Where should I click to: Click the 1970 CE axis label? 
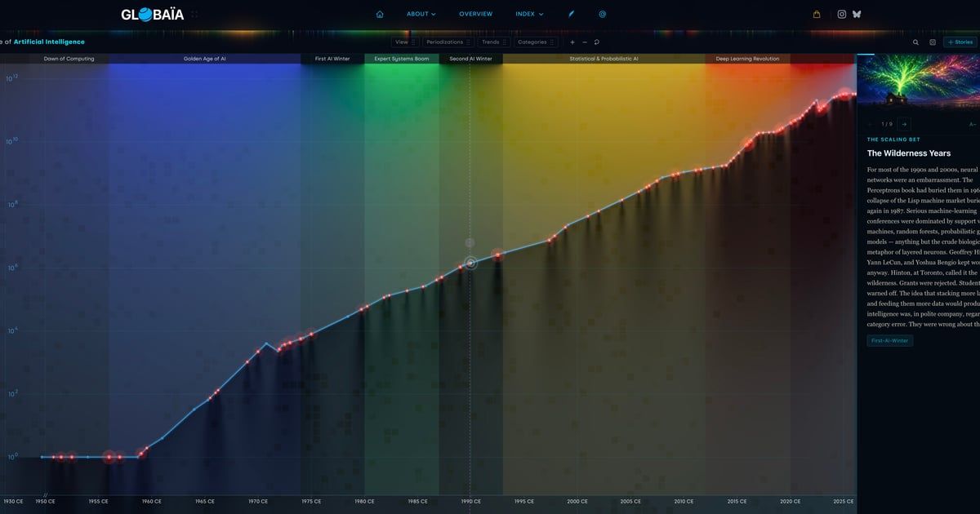click(258, 502)
